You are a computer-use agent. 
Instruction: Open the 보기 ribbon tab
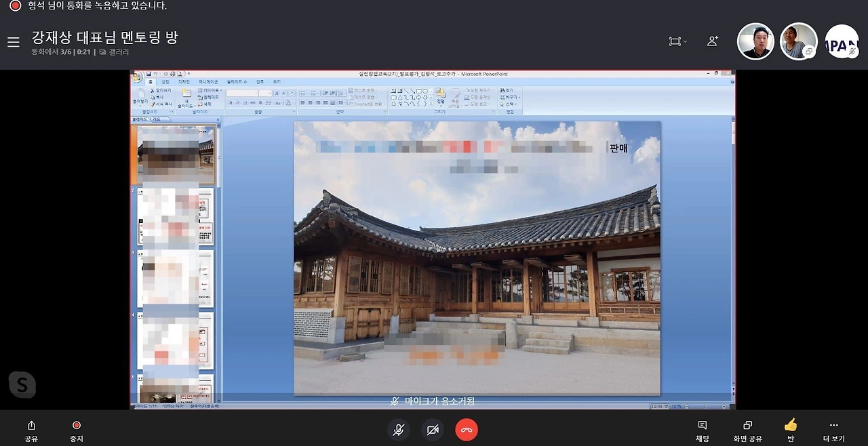(x=277, y=81)
